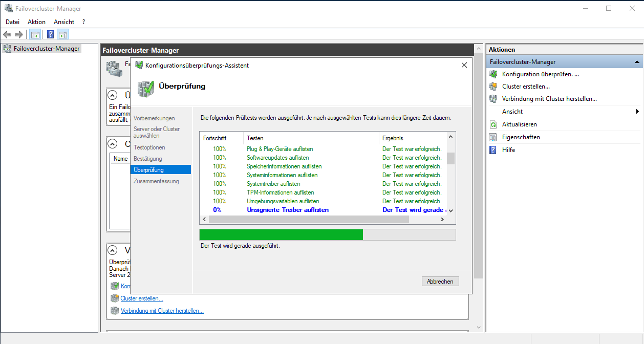Image resolution: width=644 pixels, height=344 pixels.
Task: Click the Hilfe icon in Aktionen pane
Action: click(x=493, y=149)
